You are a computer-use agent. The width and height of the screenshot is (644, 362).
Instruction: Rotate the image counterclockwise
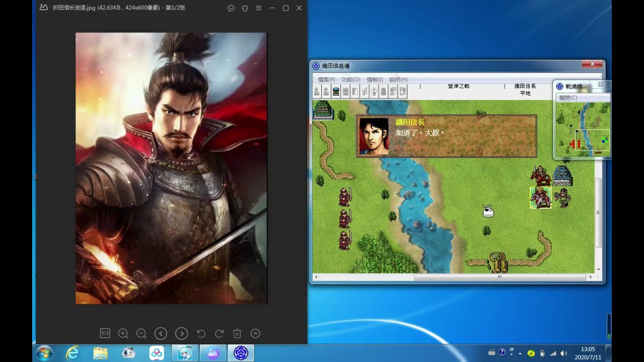(201, 333)
